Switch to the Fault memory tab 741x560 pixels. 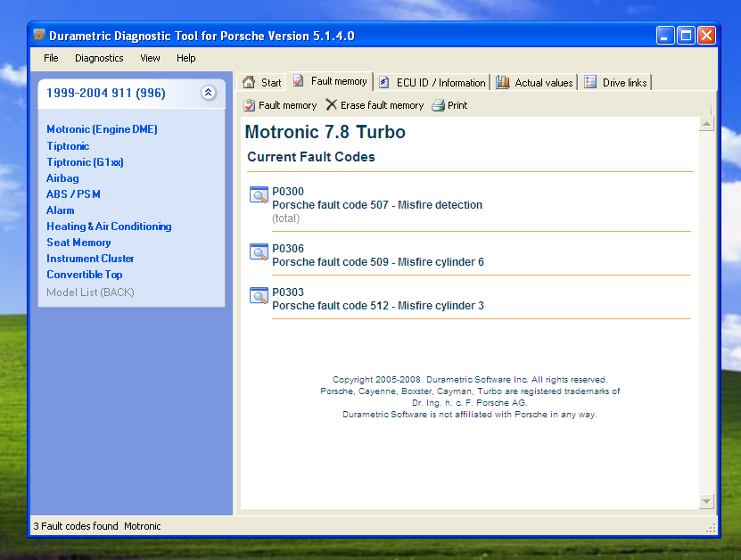click(x=330, y=81)
